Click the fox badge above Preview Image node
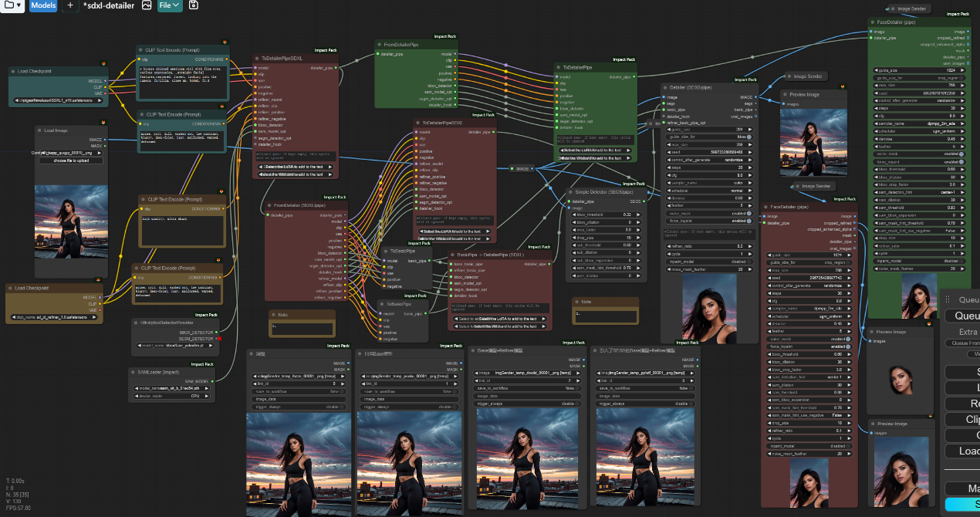 point(842,87)
